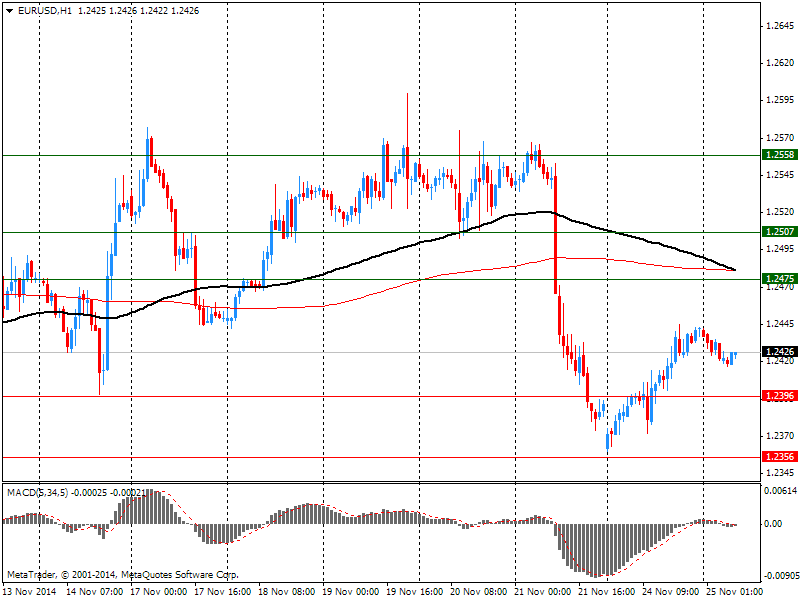Click the 21 Nov 00:00 time label

tap(543, 592)
